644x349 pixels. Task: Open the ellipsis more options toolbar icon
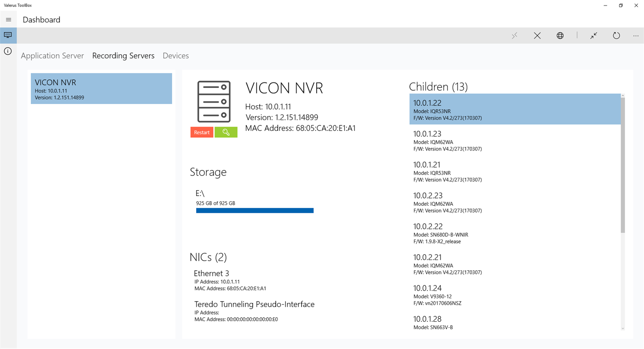point(636,35)
